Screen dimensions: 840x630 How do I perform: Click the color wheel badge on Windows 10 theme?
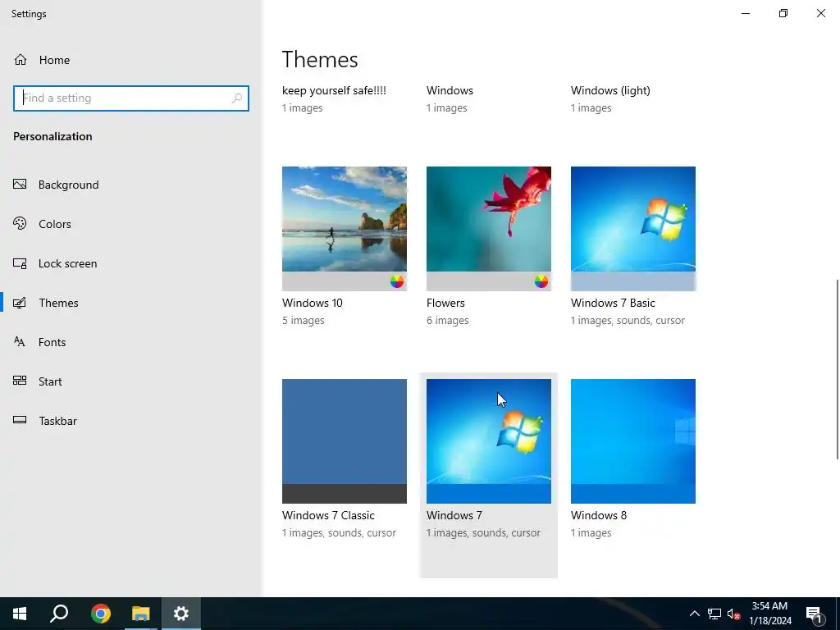click(396, 281)
